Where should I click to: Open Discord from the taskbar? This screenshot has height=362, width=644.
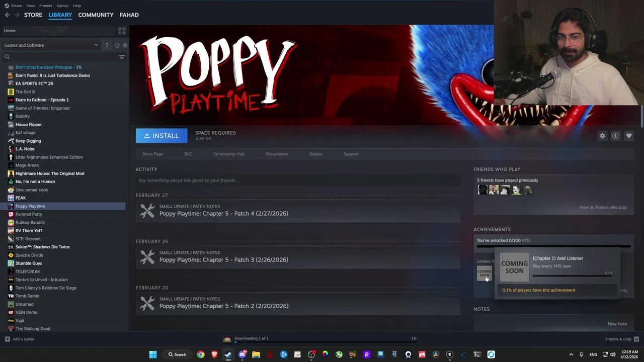(x=242, y=354)
